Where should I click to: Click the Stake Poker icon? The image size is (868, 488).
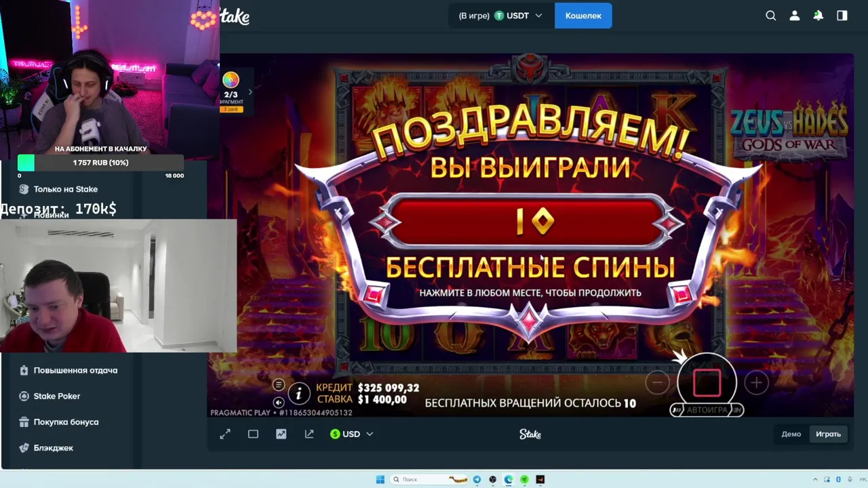(24, 396)
